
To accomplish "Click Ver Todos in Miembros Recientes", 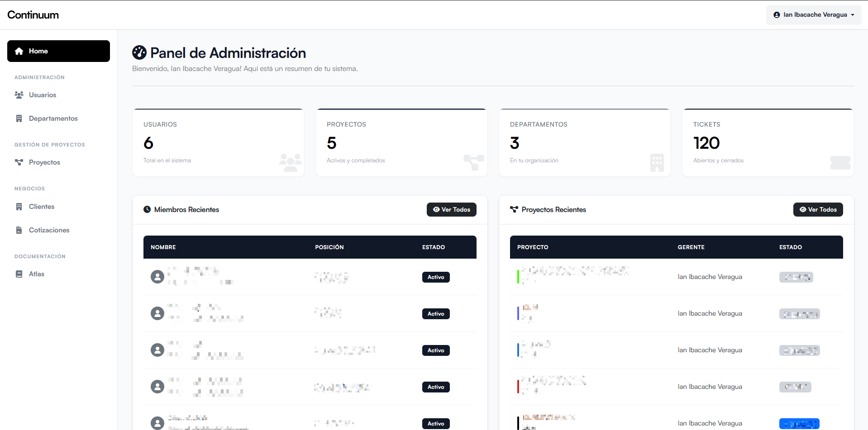I will coord(452,209).
